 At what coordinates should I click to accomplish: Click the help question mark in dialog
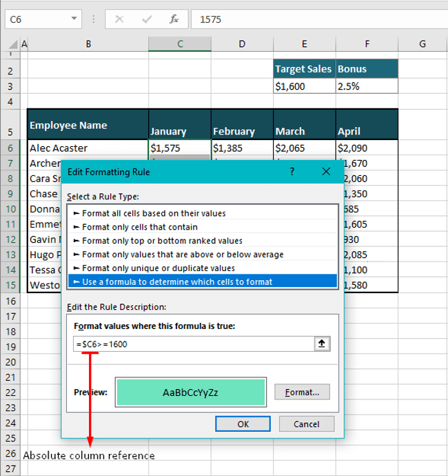click(292, 172)
